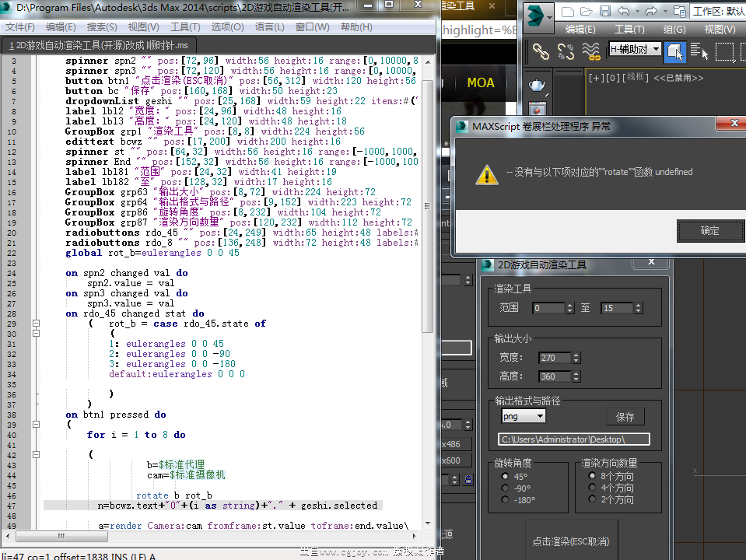The image size is (746, 560).
Task: Click the script editor vertical scrollbar thumb
Action: [427, 206]
